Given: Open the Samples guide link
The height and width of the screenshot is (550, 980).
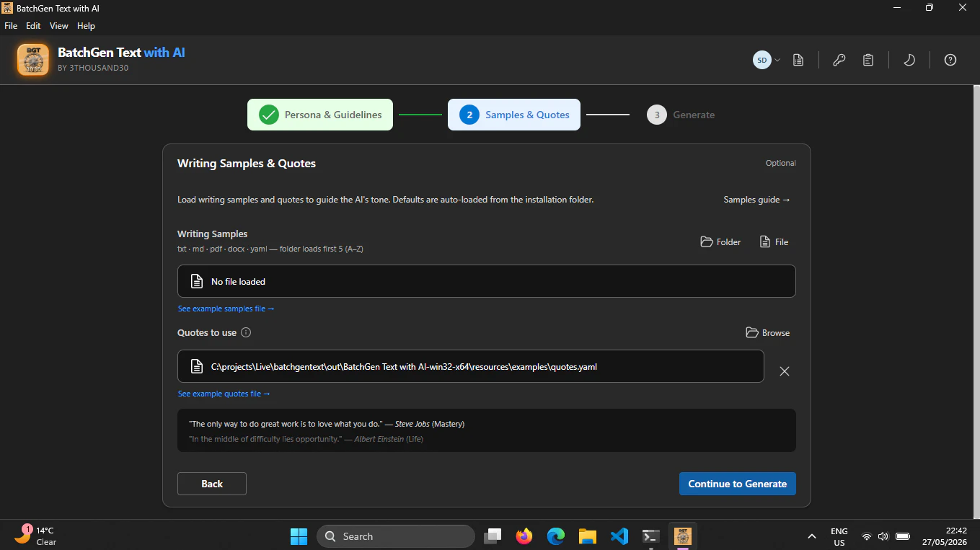Looking at the screenshot, I should point(756,200).
